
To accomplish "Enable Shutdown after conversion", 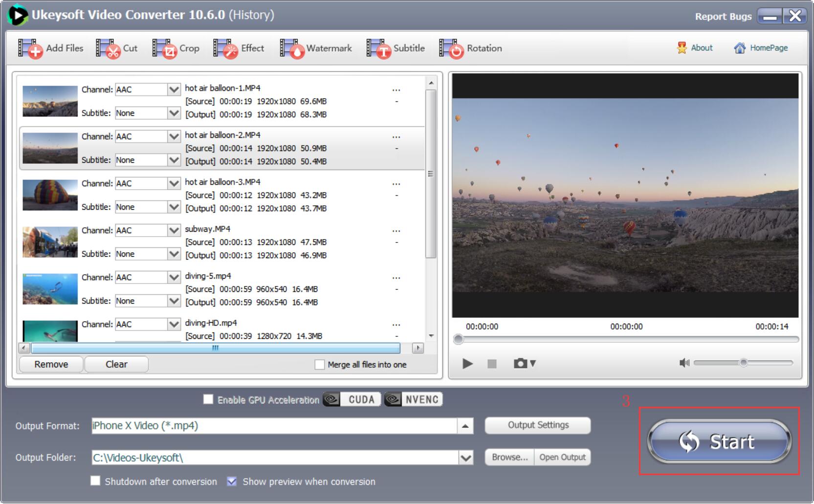I will [x=95, y=482].
